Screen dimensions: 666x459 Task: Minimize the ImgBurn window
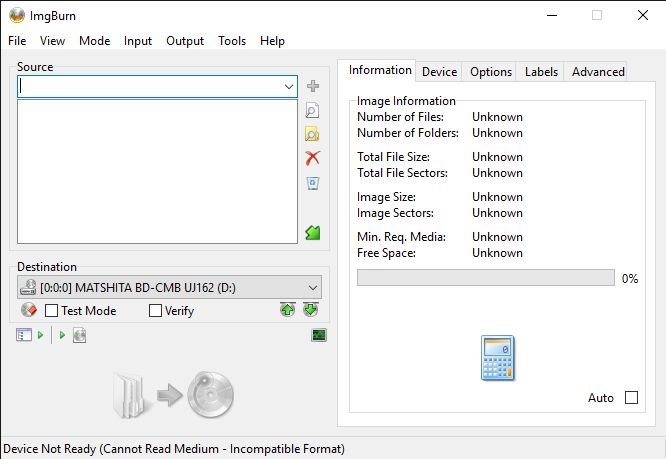click(x=552, y=15)
